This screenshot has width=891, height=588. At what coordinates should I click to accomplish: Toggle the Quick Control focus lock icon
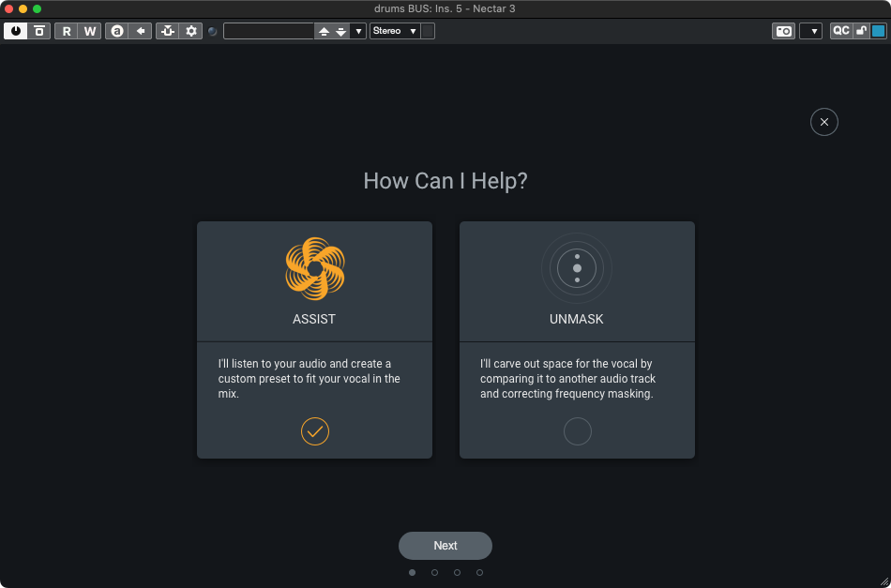click(861, 31)
